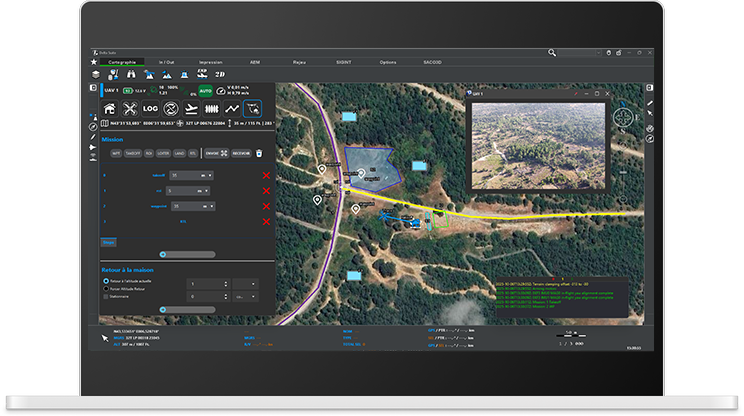The height and width of the screenshot is (416, 744).
Task: Select the quadcopter drone icon
Action: pos(131,108)
